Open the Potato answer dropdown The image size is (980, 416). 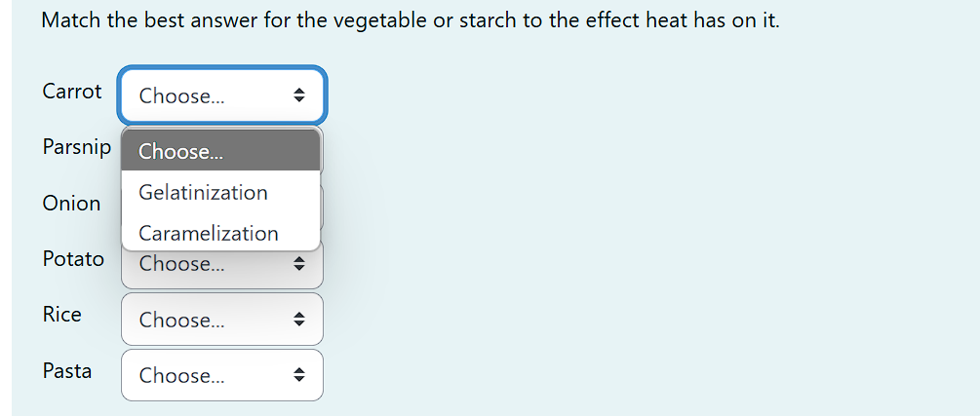click(222, 265)
